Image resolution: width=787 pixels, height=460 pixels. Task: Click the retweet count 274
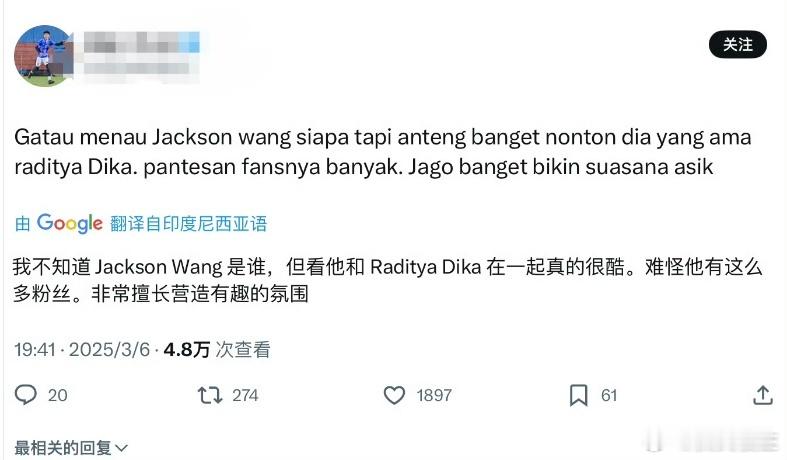click(245, 396)
